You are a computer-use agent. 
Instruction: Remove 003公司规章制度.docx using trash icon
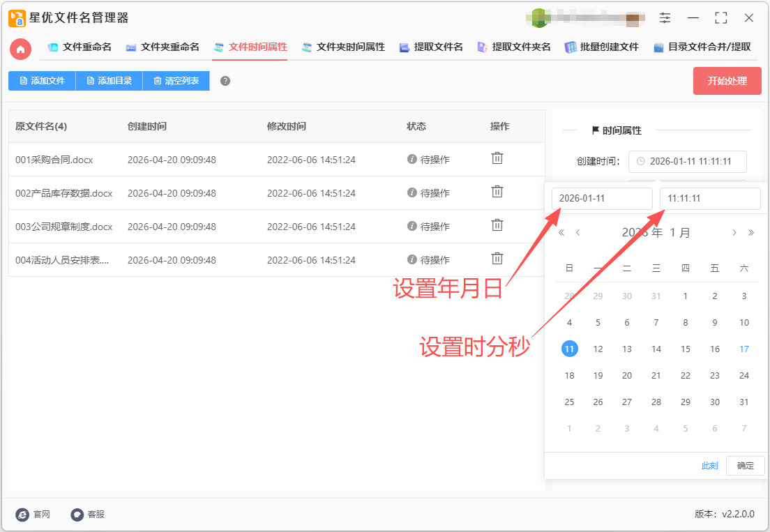[497, 225]
